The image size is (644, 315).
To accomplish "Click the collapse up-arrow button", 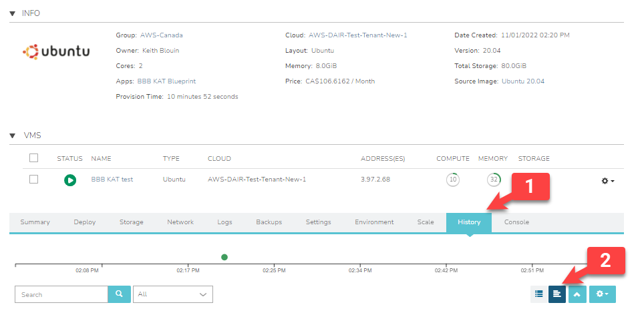I will click(x=577, y=294).
